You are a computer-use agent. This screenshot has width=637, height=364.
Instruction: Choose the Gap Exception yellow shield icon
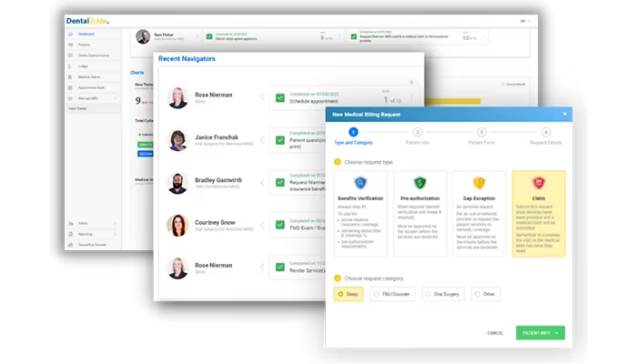(x=479, y=183)
